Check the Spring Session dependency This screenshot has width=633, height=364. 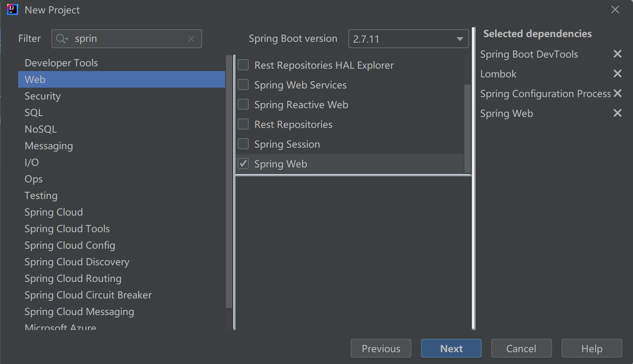(243, 144)
